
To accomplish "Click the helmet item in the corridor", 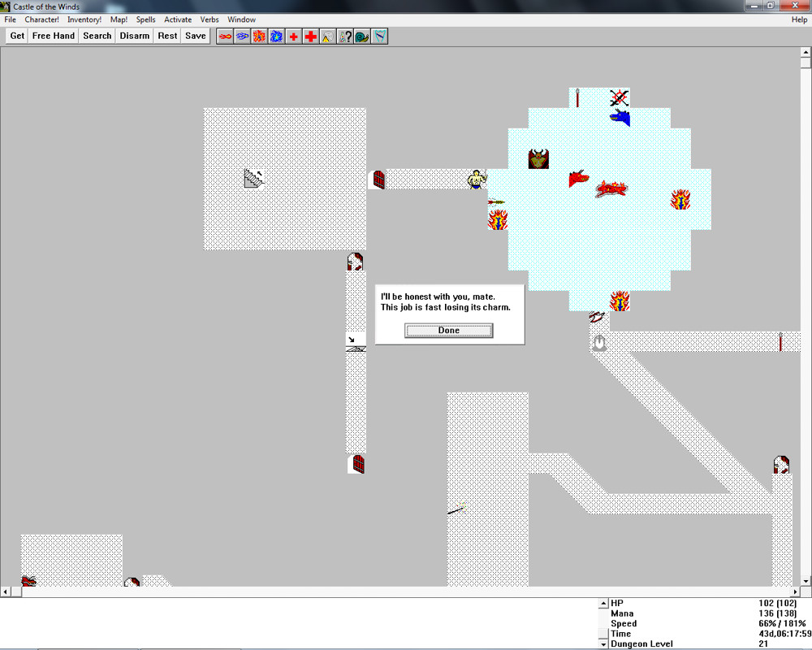I will (x=599, y=343).
